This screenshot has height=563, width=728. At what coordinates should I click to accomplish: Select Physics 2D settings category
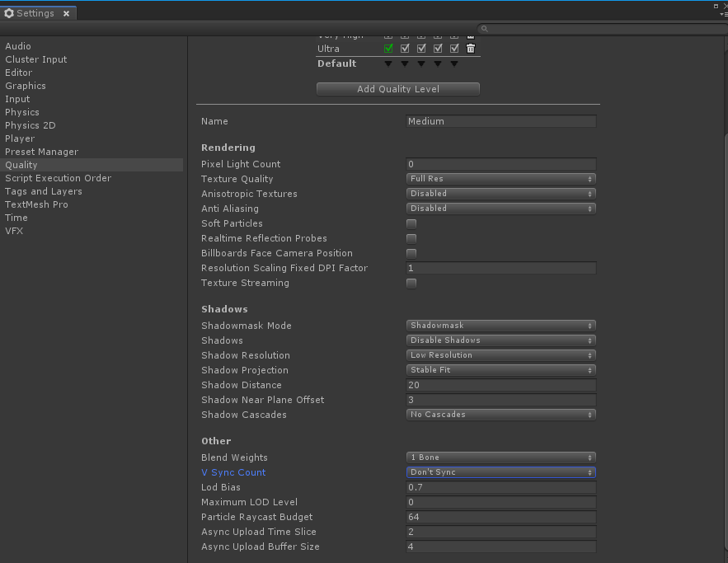click(x=31, y=125)
